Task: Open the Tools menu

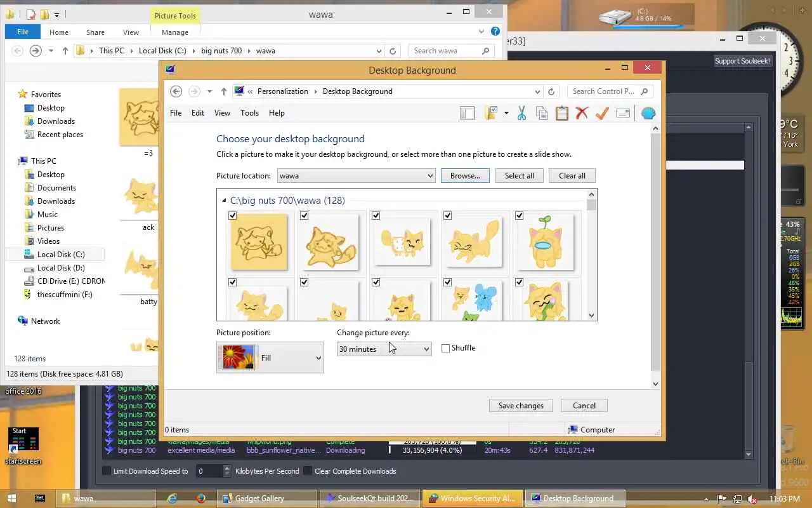Action: pos(249,113)
